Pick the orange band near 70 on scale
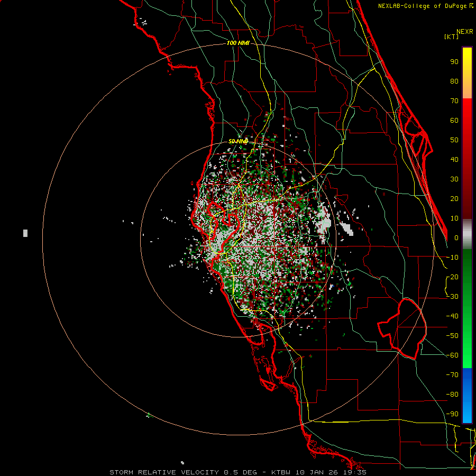Image resolution: width=476 pixels, height=476 pixels. pos(467,91)
